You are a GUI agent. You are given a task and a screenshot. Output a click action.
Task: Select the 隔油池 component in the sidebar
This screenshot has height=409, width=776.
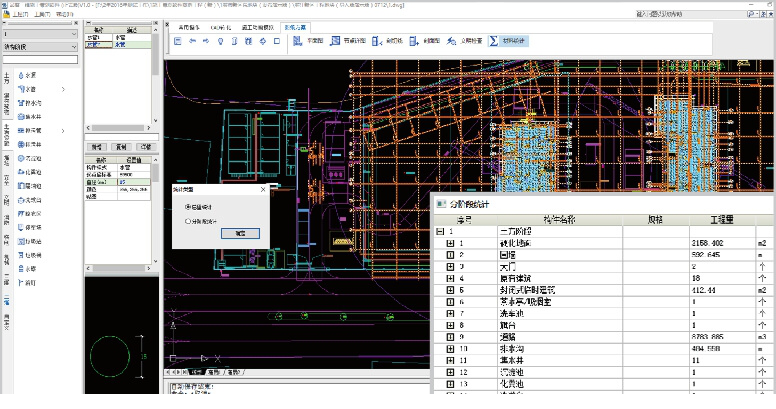pos(30,186)
